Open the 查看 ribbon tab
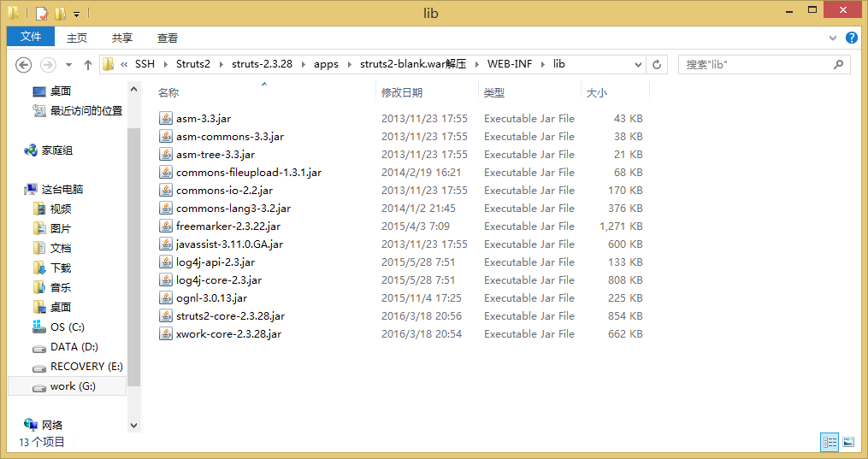This screenshot has height=459, width=868. click(167, 38)
